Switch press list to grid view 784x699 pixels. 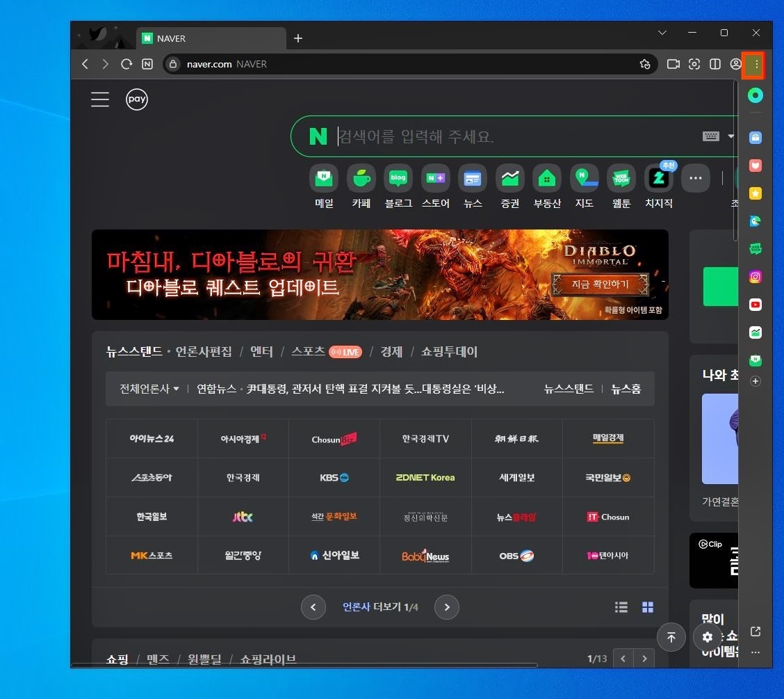tap(648, 607)
